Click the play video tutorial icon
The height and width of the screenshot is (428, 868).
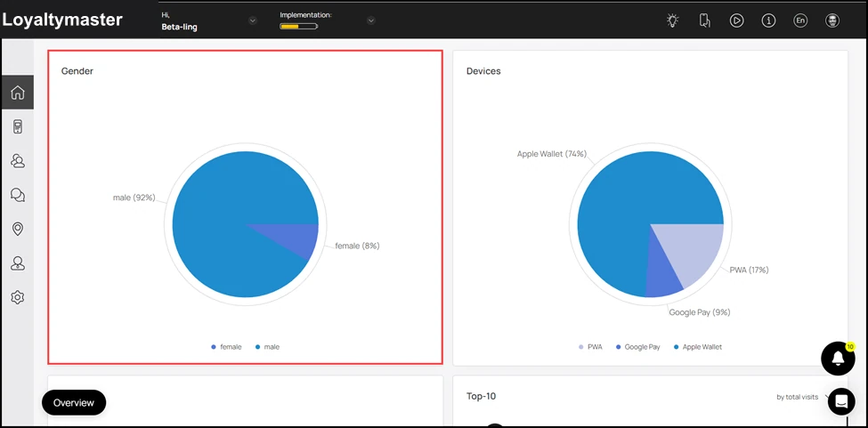[736, 21]
